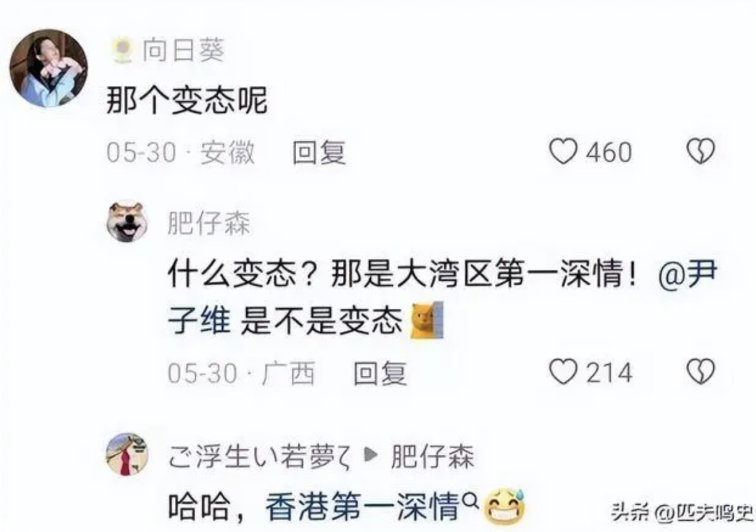Dislike 肥仔森's reply with the broken heart
Screen dimensions: 756x532
coord(700,372)
